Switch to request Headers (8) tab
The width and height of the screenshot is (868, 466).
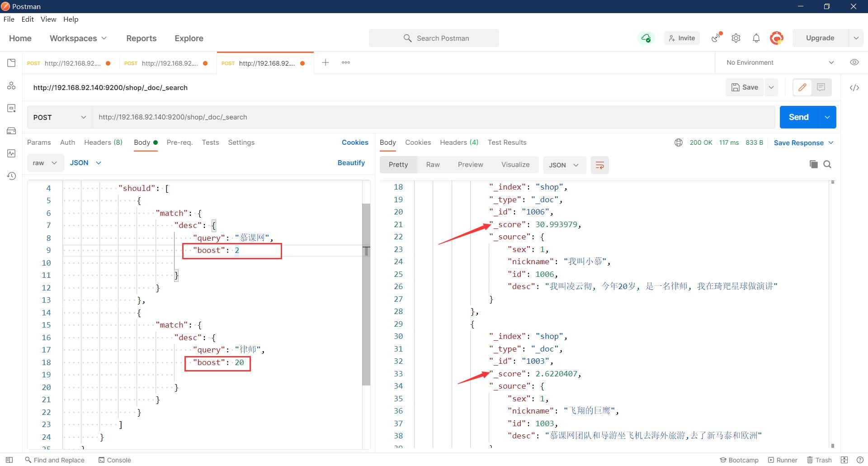click(x=103, y=143)
